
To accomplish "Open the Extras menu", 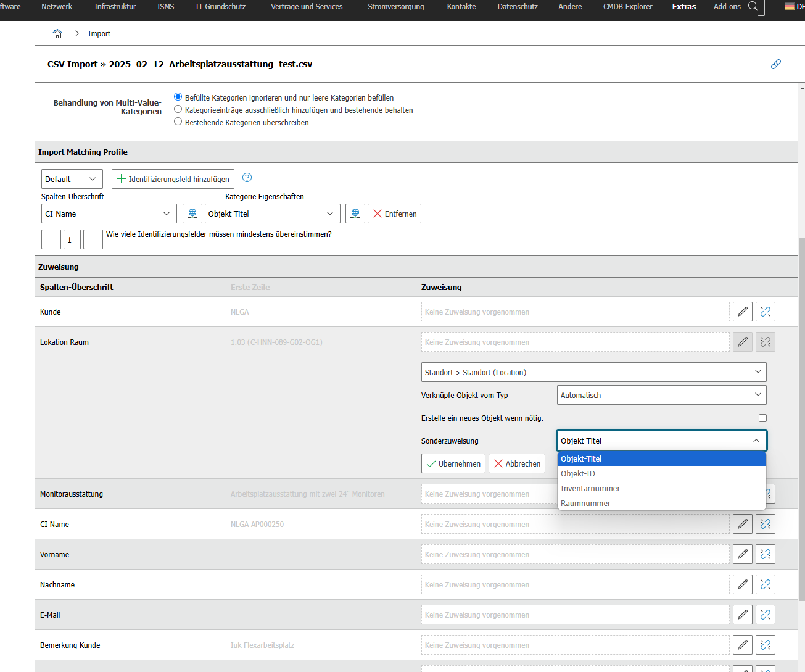I will coord(684,7).
